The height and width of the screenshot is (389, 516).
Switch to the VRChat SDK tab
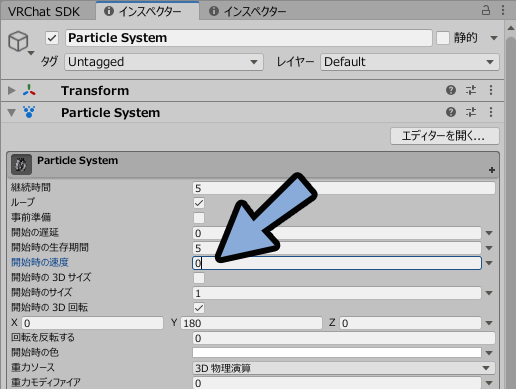click(44, 12)
